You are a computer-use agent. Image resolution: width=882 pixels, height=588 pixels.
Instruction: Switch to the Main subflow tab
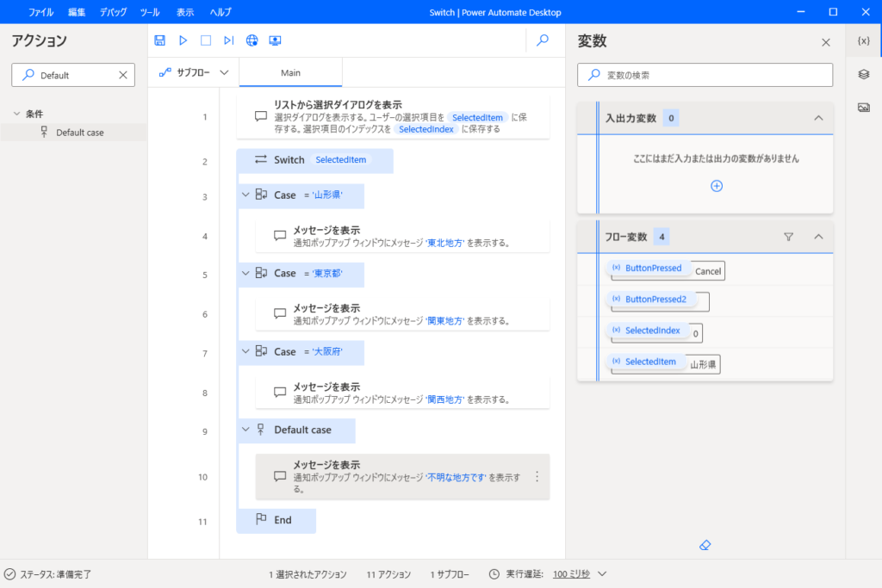click(291, 73)
